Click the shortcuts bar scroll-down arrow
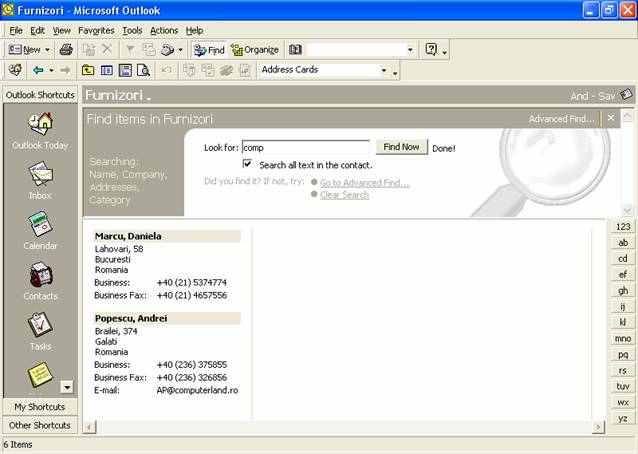This screenshot has width=638, height=454. click(x=67, y=387)
